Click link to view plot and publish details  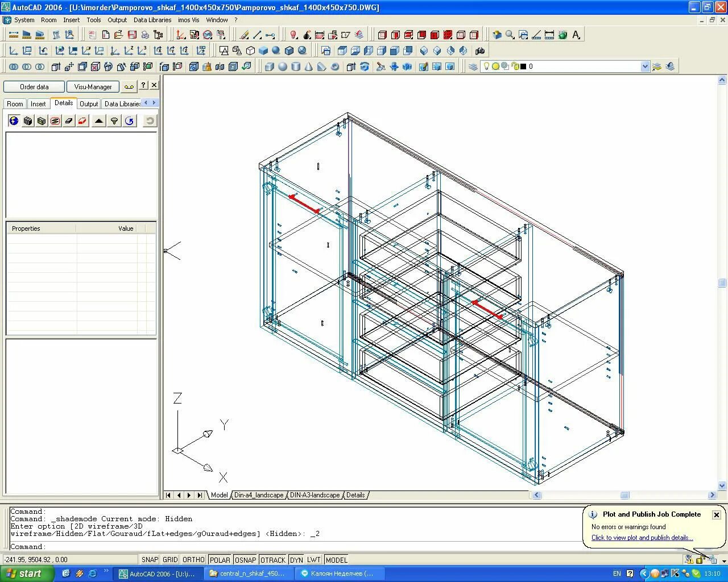click(642, 538)
